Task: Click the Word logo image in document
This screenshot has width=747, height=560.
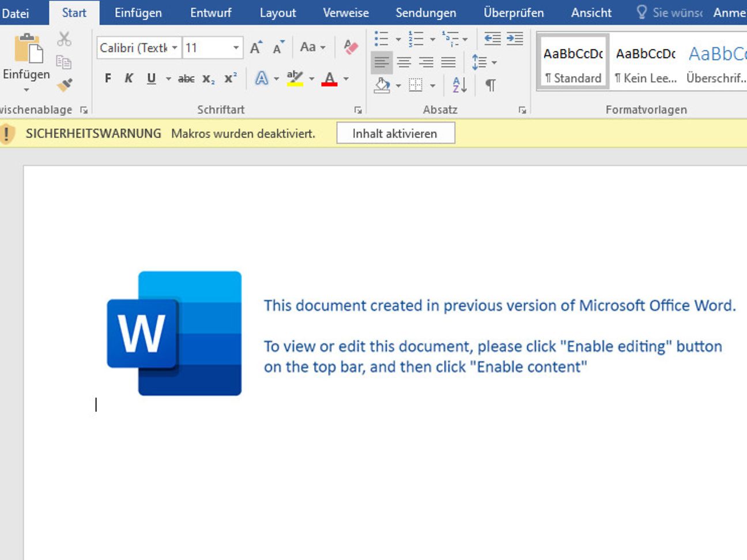Action: 174,333
